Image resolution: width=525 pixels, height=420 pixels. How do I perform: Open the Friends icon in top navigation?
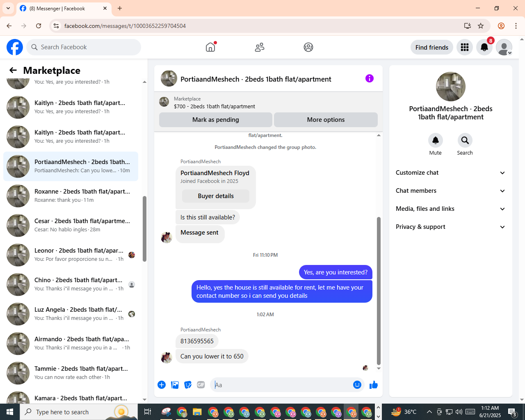click(260, 47)
